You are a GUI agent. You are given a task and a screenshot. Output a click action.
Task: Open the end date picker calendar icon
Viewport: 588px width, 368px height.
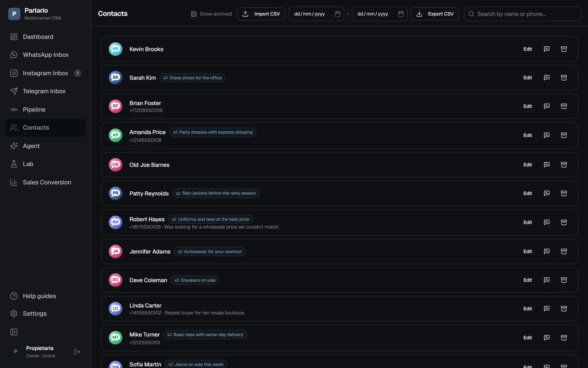click(x=401, y=14)
